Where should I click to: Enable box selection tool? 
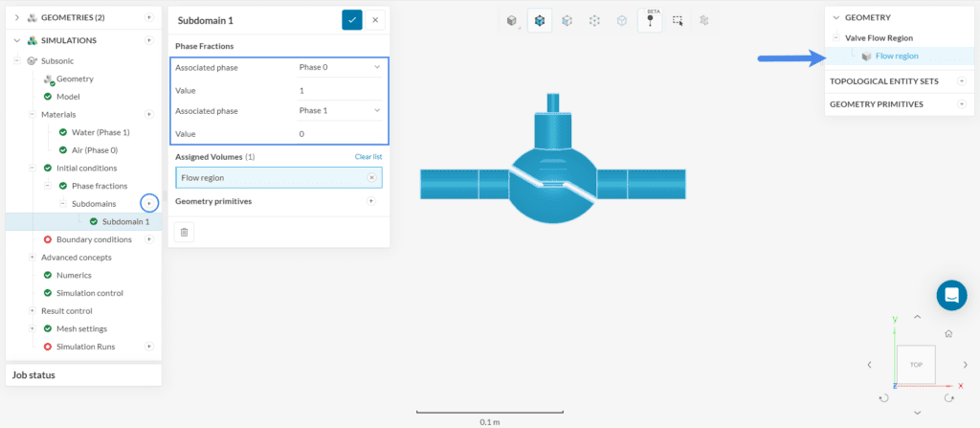(678, 21)
